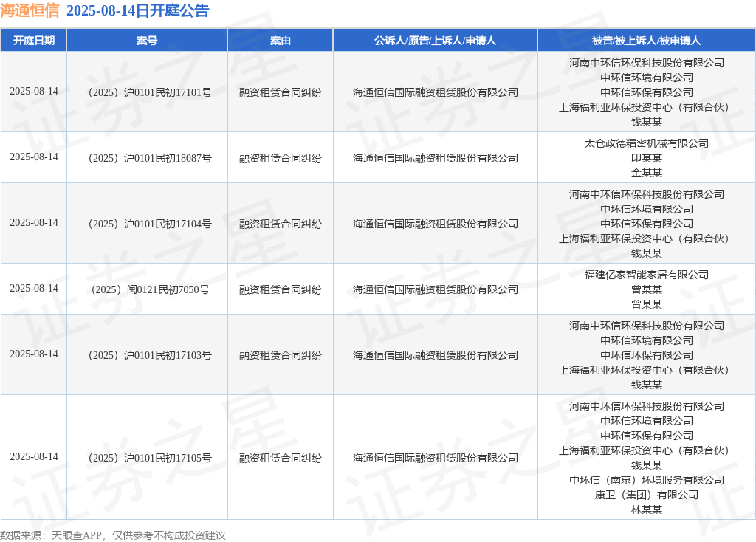Click defendant 金某某
The width and height of the screenshot is (756, 542).
tap(647, 173)
